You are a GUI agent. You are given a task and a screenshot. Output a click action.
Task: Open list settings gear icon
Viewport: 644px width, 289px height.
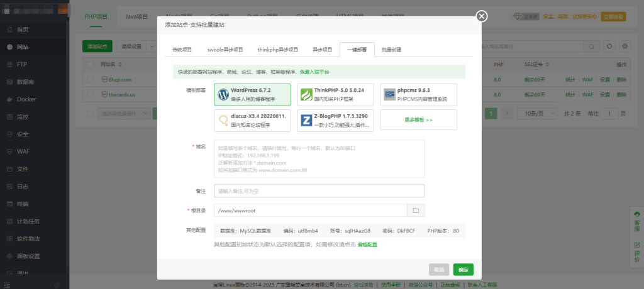pos(625,46)
